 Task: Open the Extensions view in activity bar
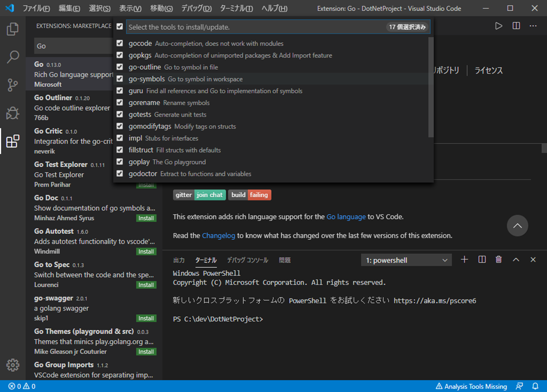[13, 141]
